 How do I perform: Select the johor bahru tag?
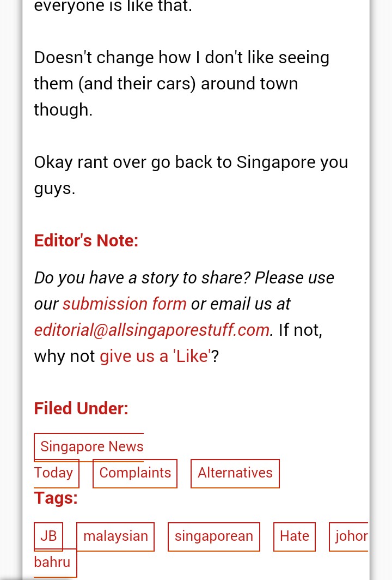[349, 536]
